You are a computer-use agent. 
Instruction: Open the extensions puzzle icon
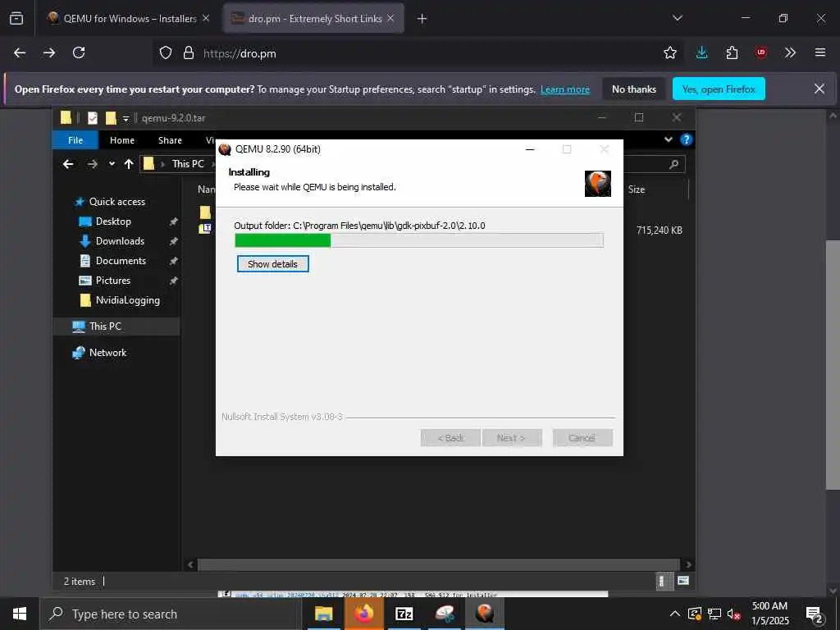(x=732, y=52)
